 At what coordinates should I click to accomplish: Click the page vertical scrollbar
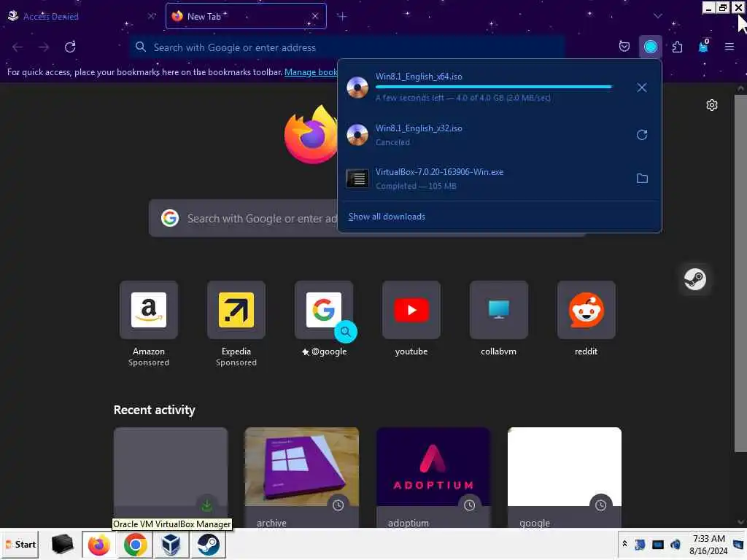(x=740, y=273)
